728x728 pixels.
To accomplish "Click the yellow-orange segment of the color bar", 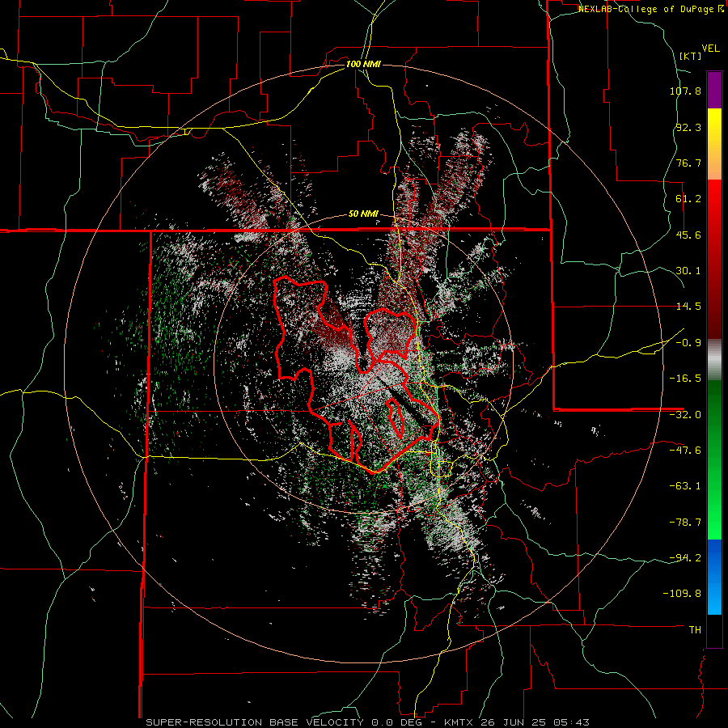I will 714,144.
